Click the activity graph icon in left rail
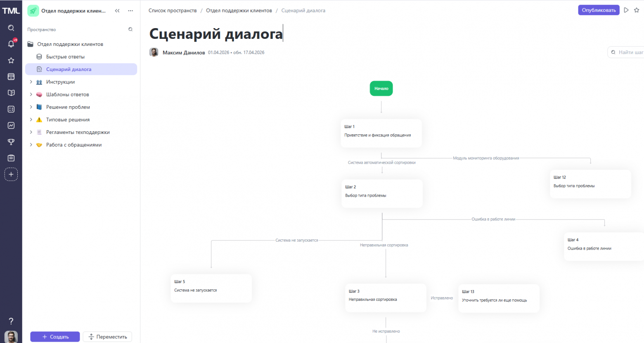The image size is (644, 343). coord(11,125)
